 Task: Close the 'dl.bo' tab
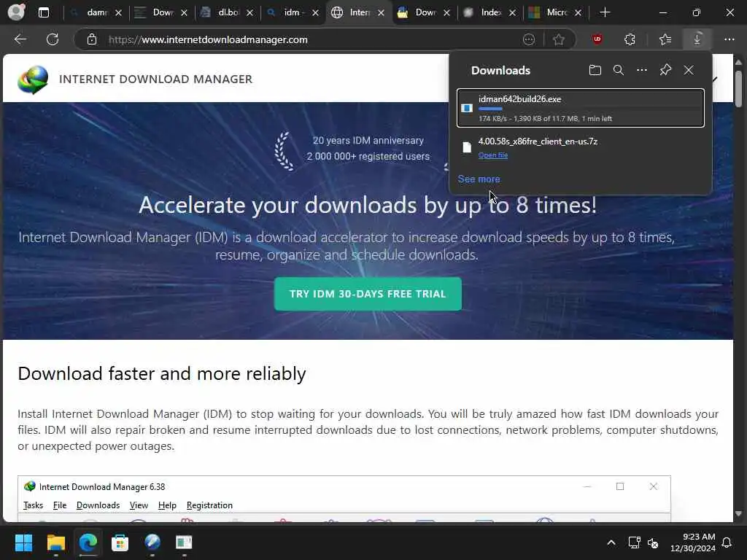coord(249,13)
